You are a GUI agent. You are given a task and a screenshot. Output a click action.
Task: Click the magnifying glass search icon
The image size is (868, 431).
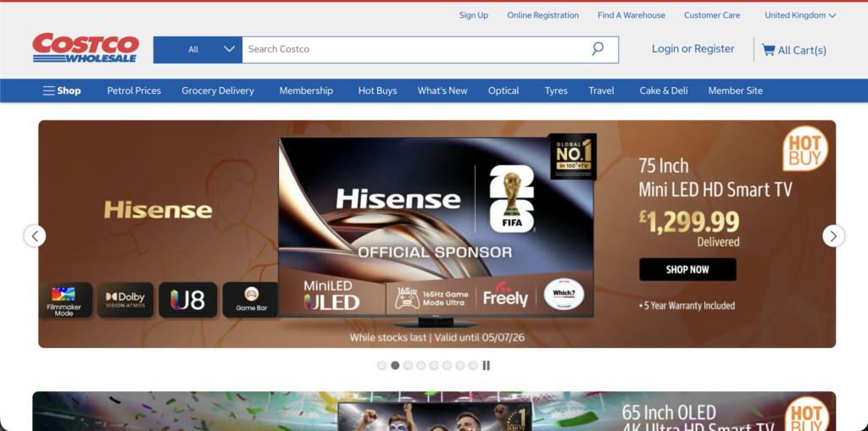[598, 48]
